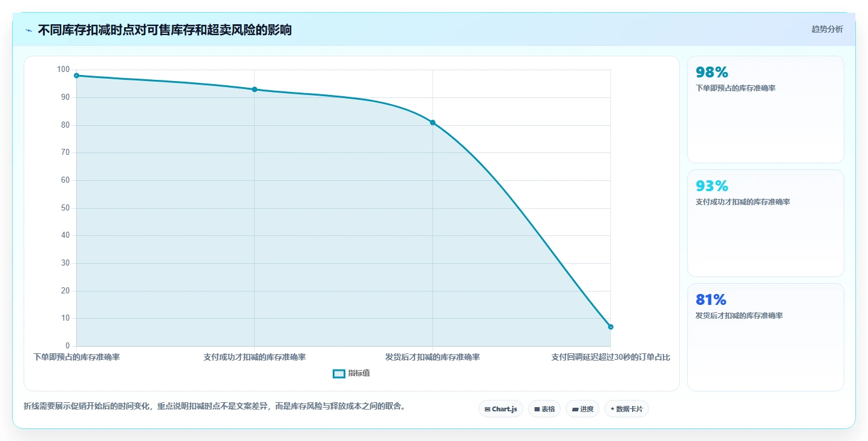Screen dimensions: 868x441
Task: Open the 98% statistic card
Action: click(x=765, y=109)
